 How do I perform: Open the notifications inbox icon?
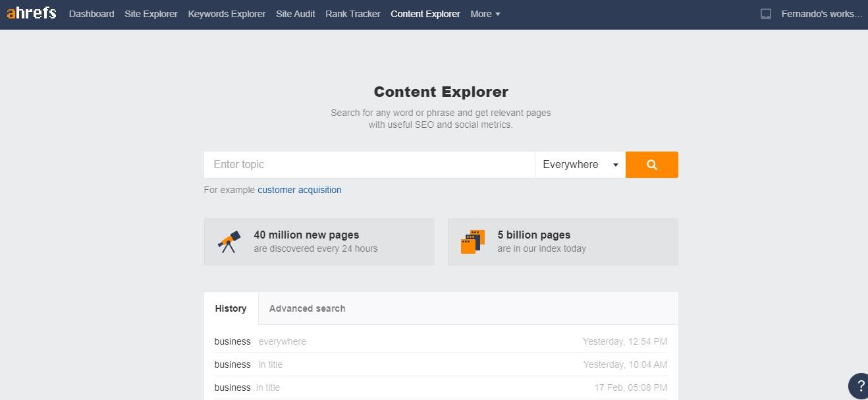point(765,14)
